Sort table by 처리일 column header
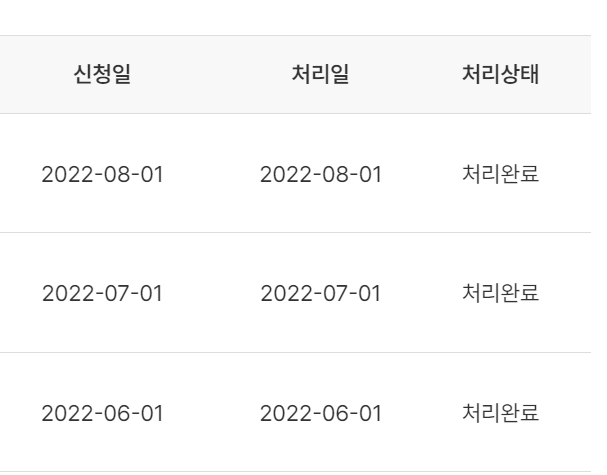Screen dimensions: 607x475 click(321, 74)
